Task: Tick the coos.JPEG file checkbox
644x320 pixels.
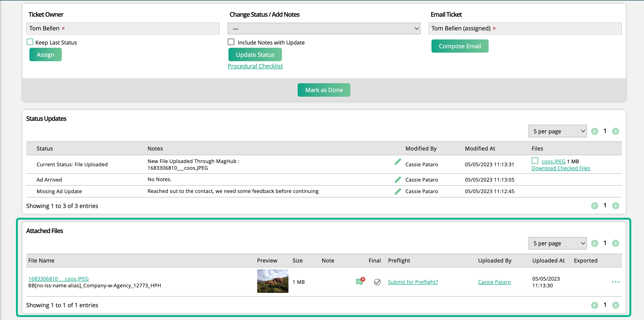Action: [535, 160]
